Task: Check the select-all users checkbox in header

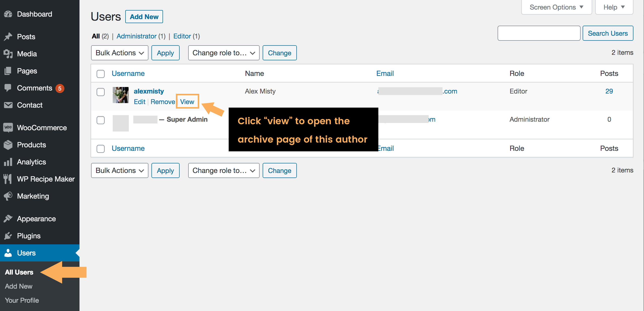Action: click(100, 74)
